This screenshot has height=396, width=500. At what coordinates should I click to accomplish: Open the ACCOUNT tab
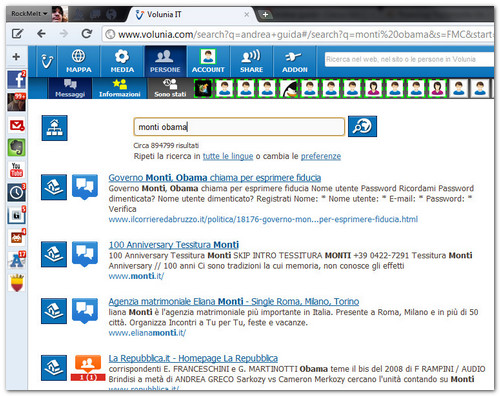coord(208,61)
